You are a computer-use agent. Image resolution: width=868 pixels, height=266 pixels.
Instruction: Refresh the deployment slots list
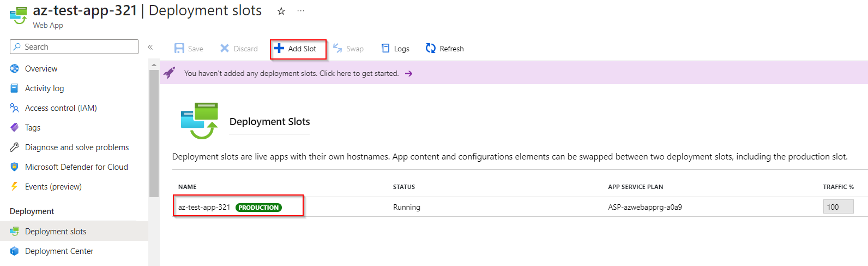tap(445, 49)
